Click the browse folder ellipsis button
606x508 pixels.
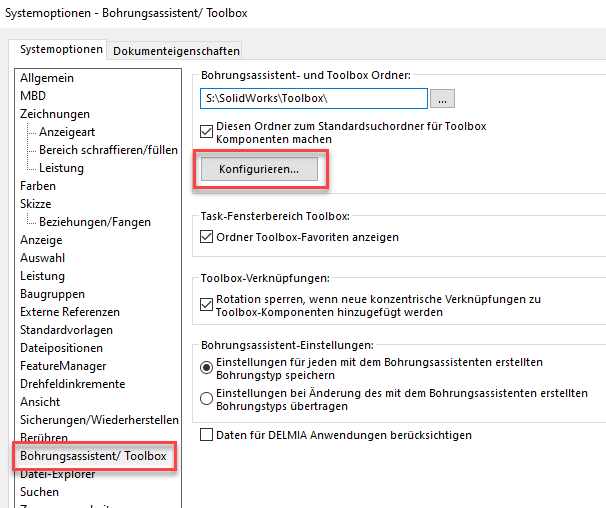pos(445,98)
